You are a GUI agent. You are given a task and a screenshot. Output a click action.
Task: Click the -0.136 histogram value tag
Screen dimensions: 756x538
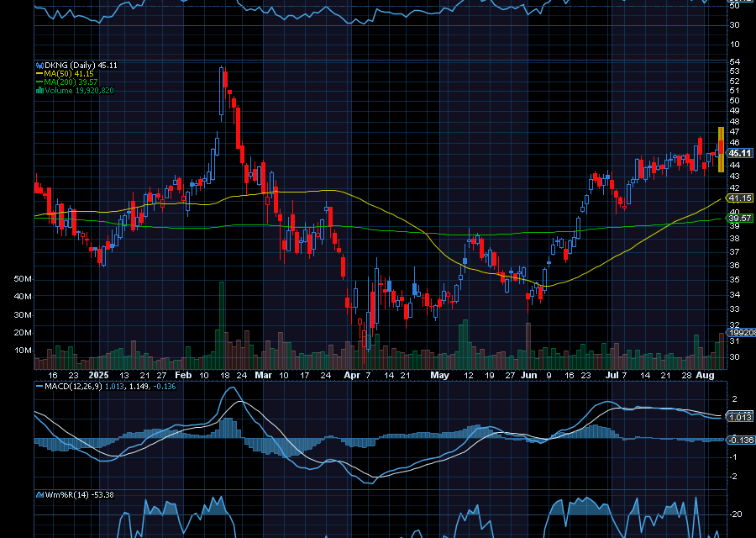(x=741, y=440)
